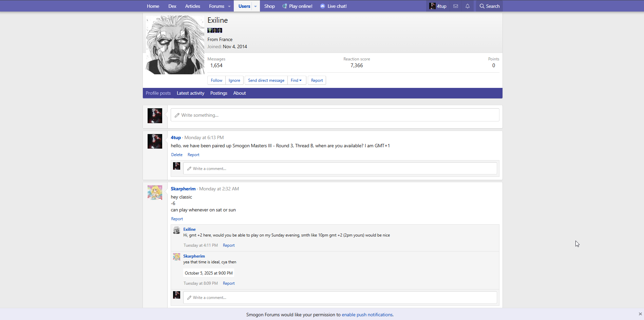Open the About tab
This screenshot has width=644, height=320.
[x=239, y=93]
